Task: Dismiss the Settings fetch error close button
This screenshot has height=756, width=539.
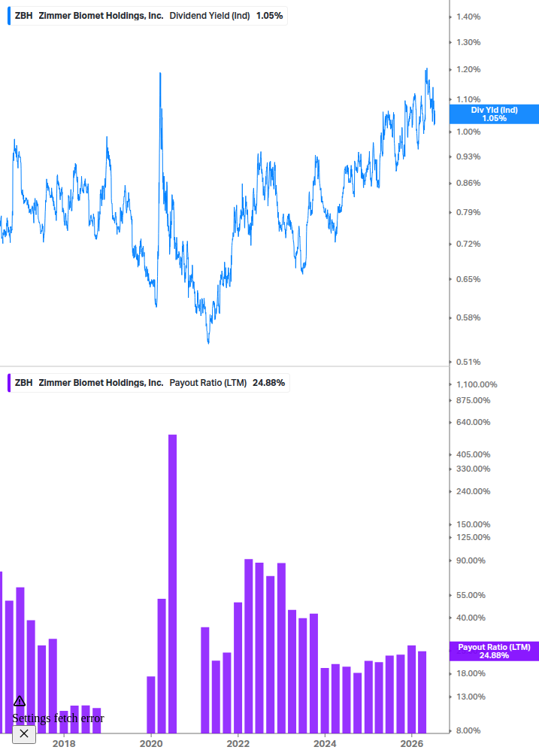Action: pos(24,734)
